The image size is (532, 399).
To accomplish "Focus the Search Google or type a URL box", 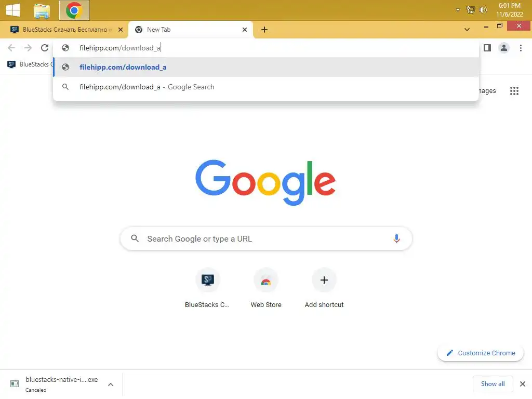I will click(x=266, y=238).
